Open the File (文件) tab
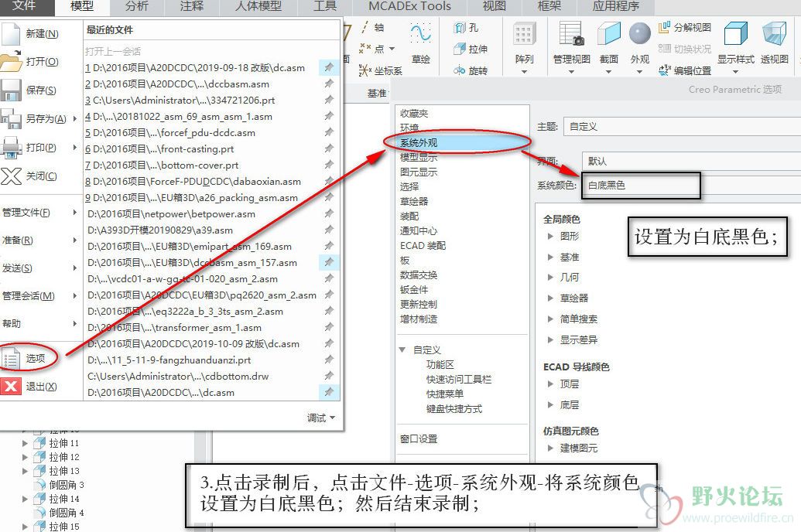This screenshot has width=801, height=532. pyautogui.click(x=23, y=6)
